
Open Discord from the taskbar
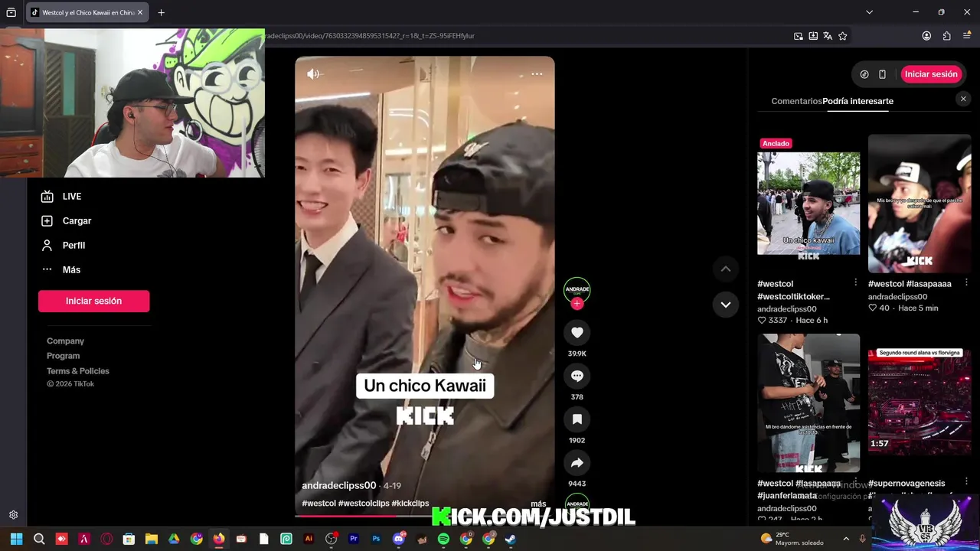(x=398, y=539)
